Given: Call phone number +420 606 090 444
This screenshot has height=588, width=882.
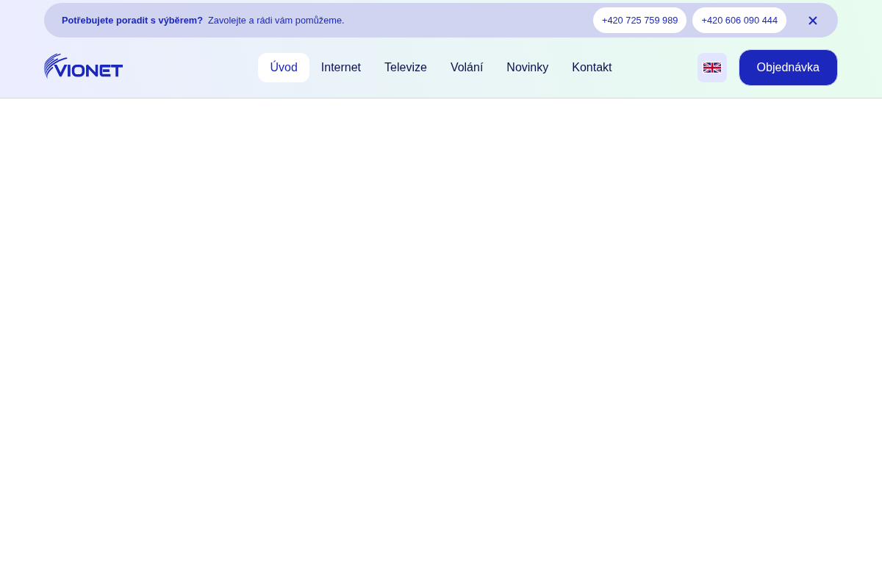Looking at the screenshot, I should pyautogui.click(x=739, y=21).
